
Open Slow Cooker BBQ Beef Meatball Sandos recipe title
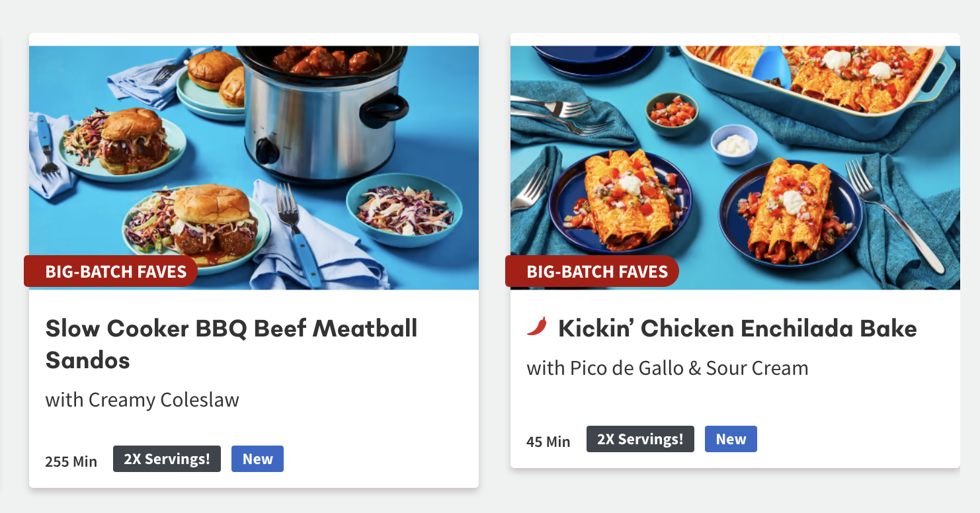pyautogui.click(x=231, y=344)
